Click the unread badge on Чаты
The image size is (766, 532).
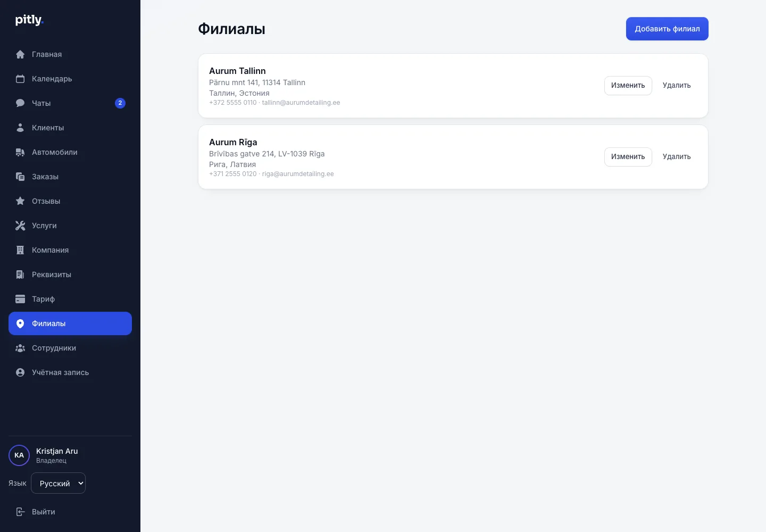pyautogui.click(x=120, y=103)
